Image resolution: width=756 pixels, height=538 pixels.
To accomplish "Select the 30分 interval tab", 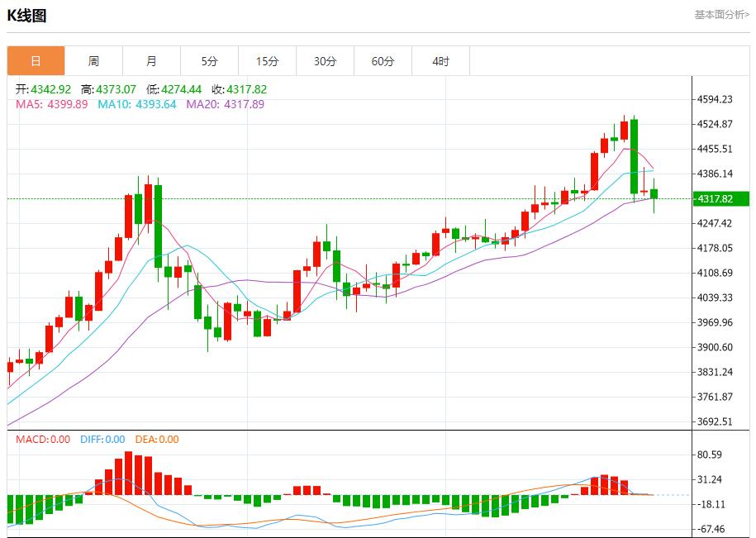I will [x=325, y=61].
